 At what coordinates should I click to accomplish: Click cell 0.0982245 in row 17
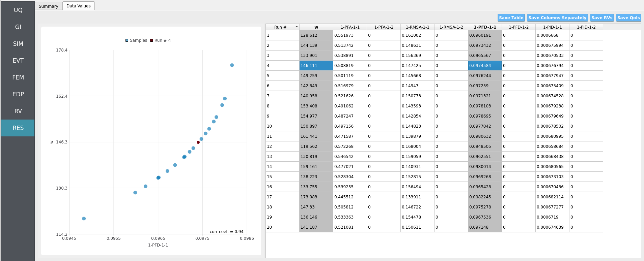(x=485, y=197)
